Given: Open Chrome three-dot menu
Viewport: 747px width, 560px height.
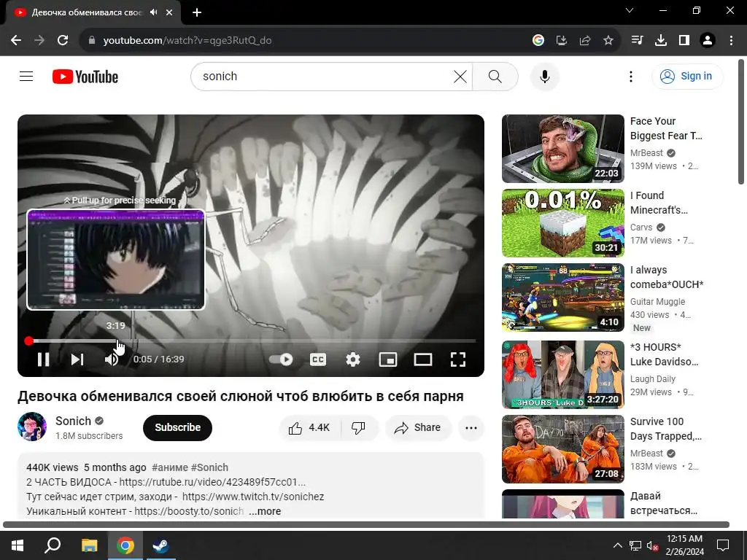Looking at the screenshot, I should click(x=731, y=41).
